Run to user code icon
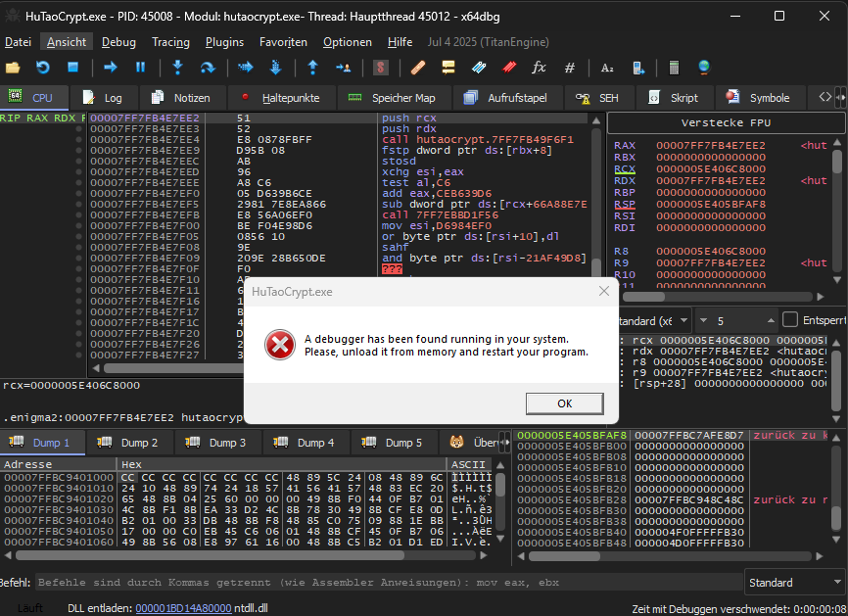The image size is (848, 616). click(x=344, y=68)
